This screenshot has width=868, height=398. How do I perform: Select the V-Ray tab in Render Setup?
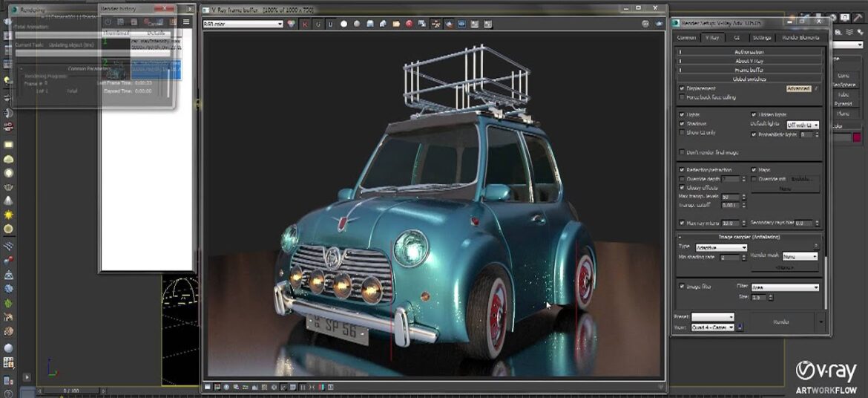pos(711,38)
